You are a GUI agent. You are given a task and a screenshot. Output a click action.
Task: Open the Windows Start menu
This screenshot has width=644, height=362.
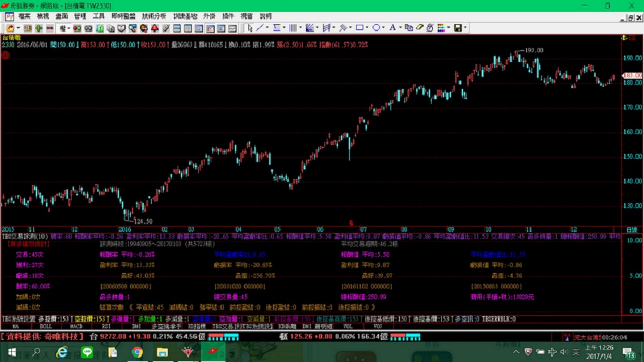tap(12, 352)
